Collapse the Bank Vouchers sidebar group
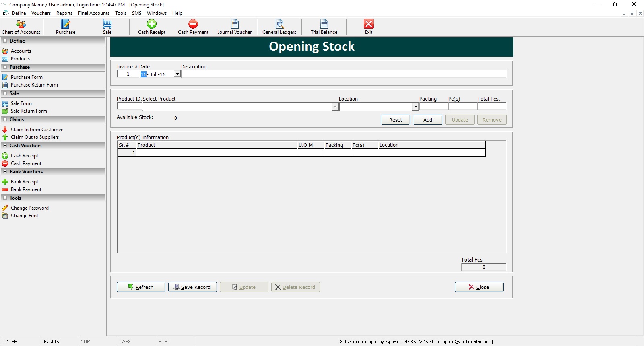 [x=5, y=172]
